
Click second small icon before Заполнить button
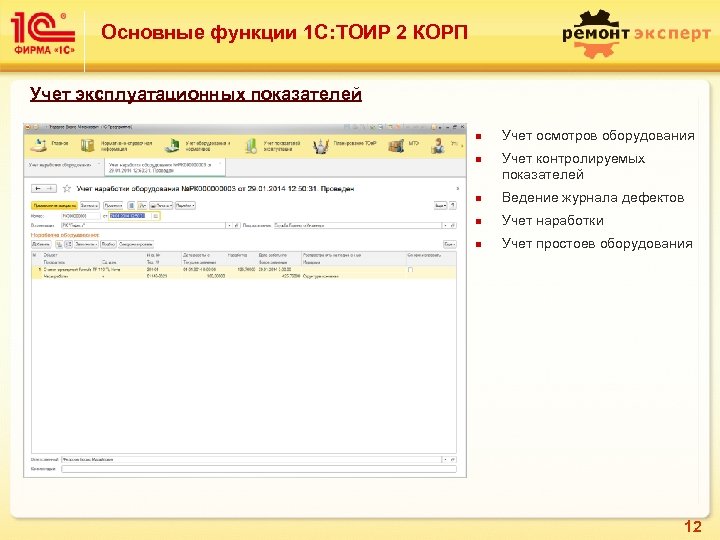pyautogui.click(x=68, y=244)
